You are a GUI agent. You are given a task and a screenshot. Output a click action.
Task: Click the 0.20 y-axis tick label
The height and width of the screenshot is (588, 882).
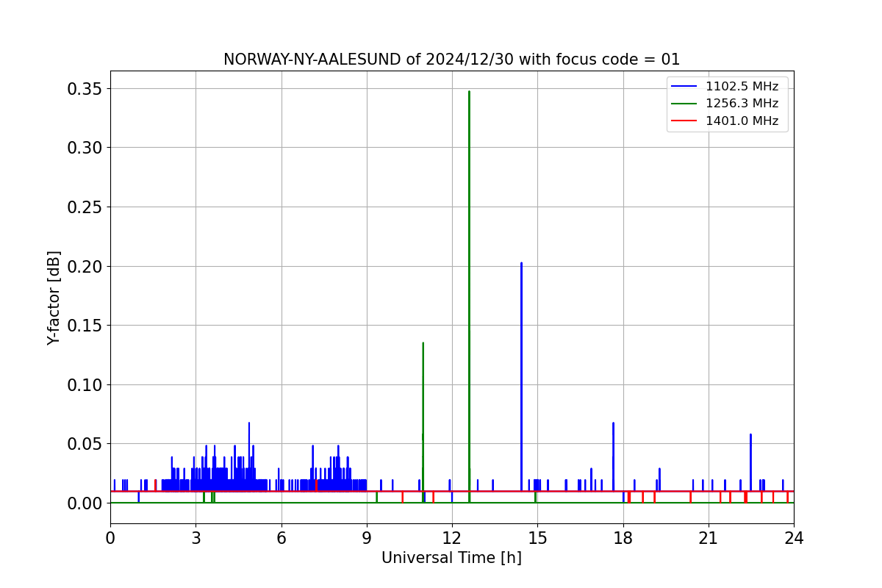[x=85, y=266]
